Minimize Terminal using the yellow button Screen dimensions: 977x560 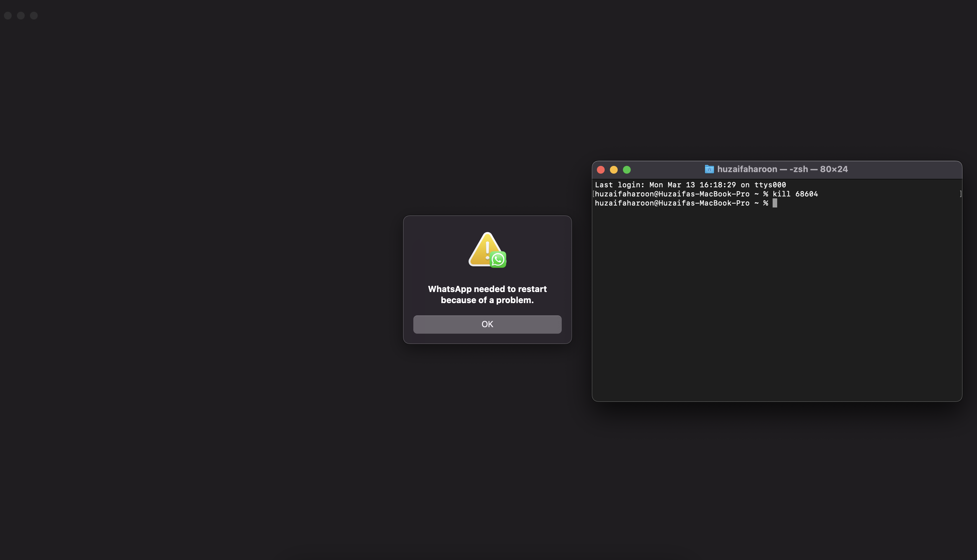[x=614, y=170]
